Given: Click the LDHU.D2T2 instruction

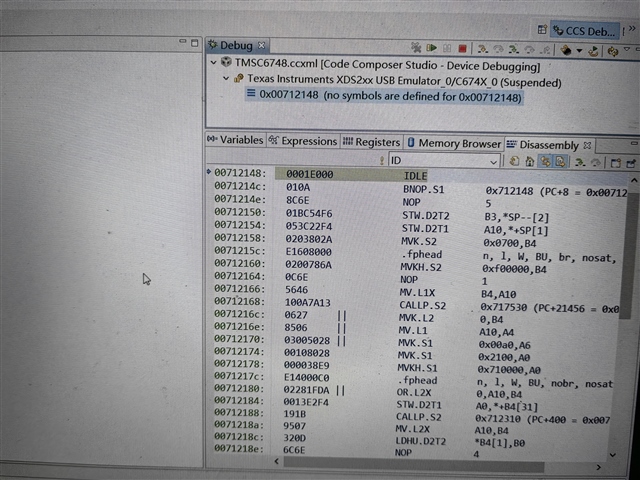Looking at the screenshot, I should (420, 441).
